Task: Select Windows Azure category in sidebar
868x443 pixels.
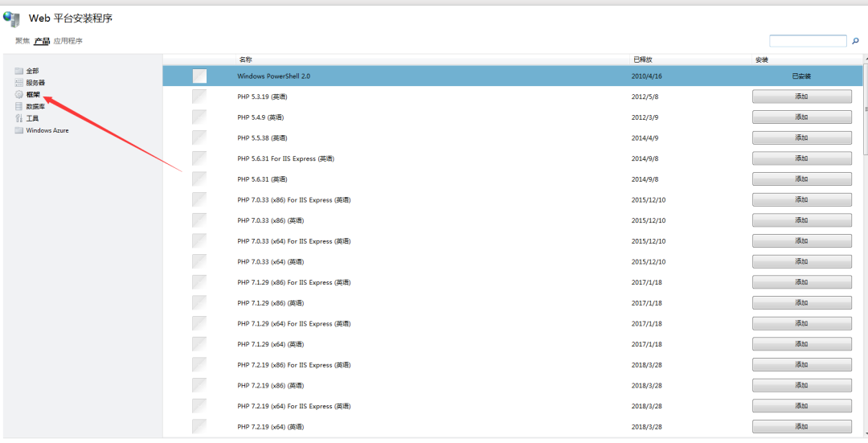Action: click(x=47, y=130)
